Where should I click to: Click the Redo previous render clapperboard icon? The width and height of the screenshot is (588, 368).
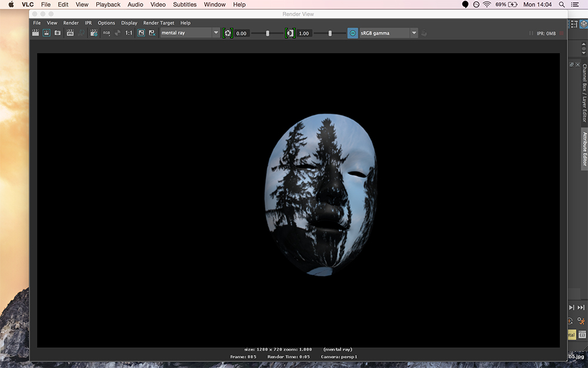pyautogui.click(x=35, y=33)
